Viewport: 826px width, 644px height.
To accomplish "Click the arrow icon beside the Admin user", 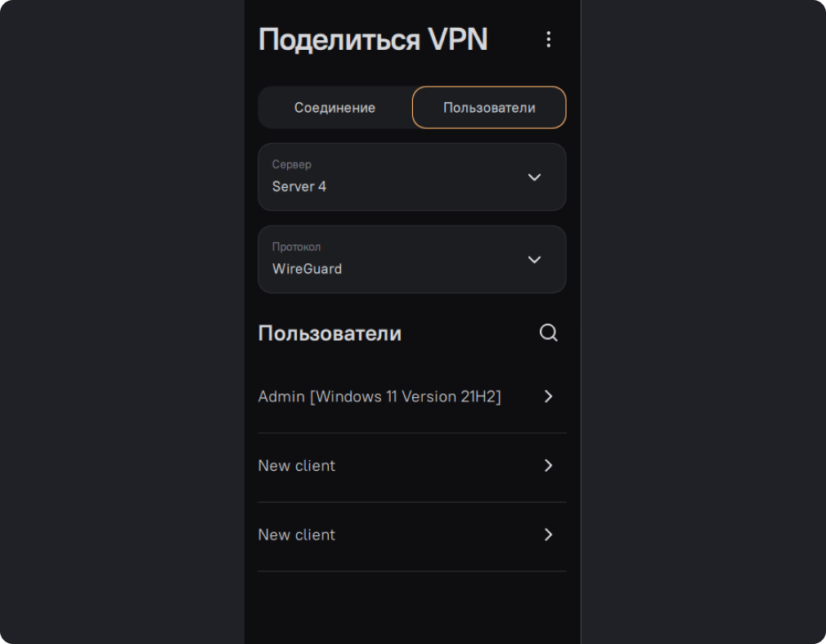I will [549, 396].
